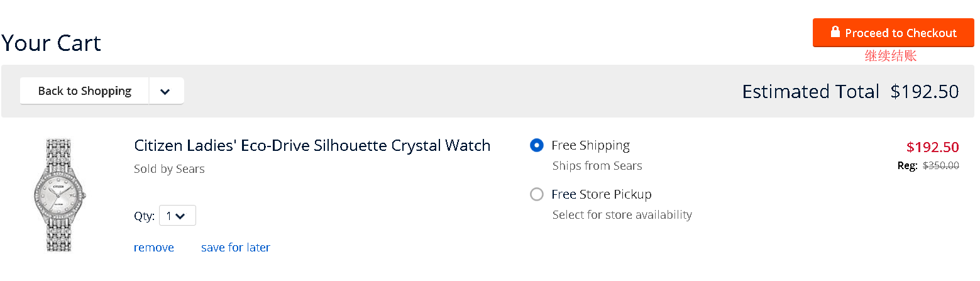Remove the watch from the cart
This screenshot has width=980, height=281.
click(x=153, y=248)
